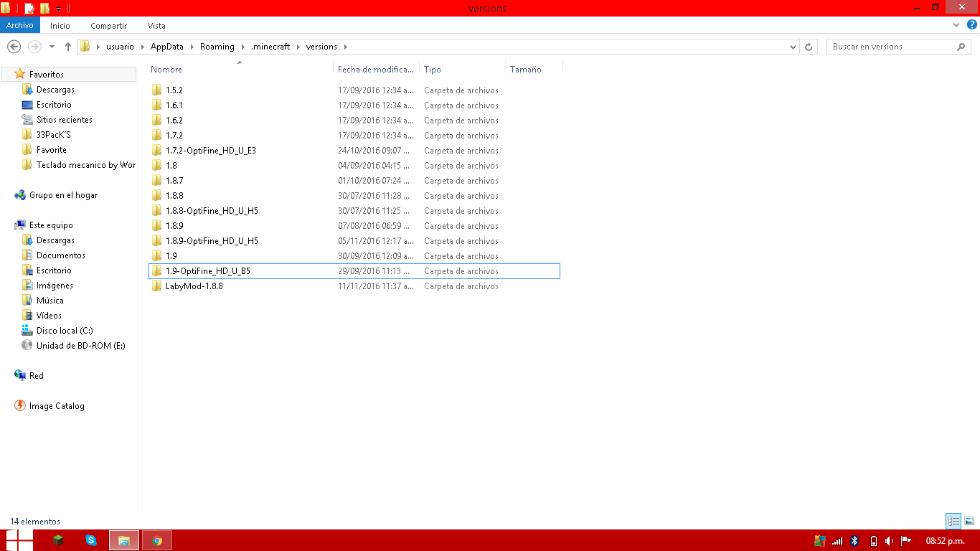The height and width of the screenshot is (551, 980).
Task: Expand the chevron after versions in breadcrumb
Action: pos(345,47)
